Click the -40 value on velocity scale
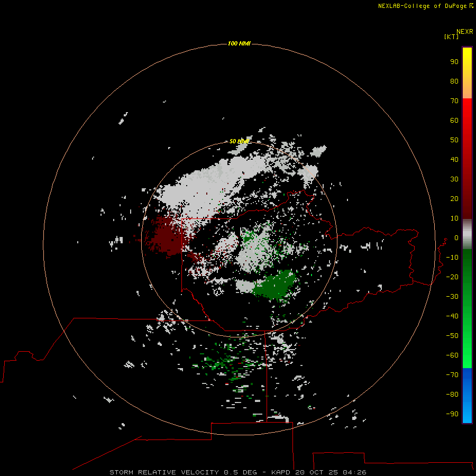The height and width of the screenshot is (476, 476). tap(452, 316)
